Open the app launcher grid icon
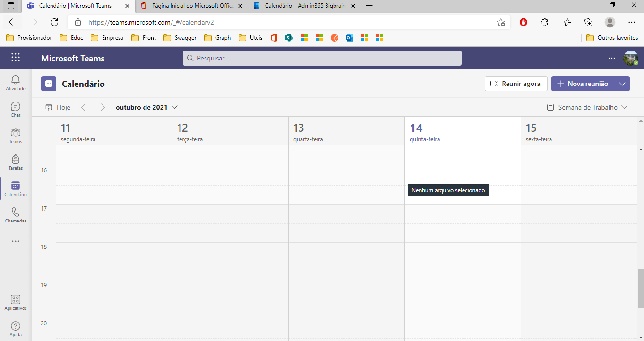This screenshot has height=341, width=644. click(x=16, y=58)
